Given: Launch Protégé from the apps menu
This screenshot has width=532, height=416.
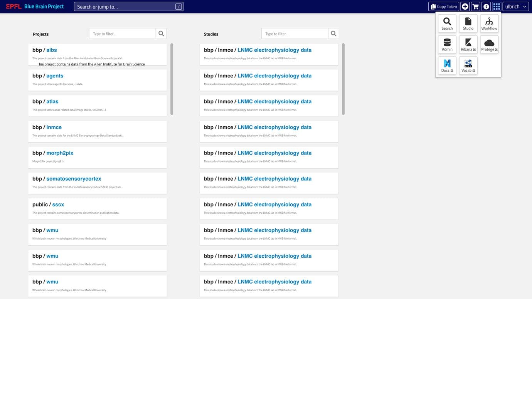Looking at the screenshot, I should (489, 45).
